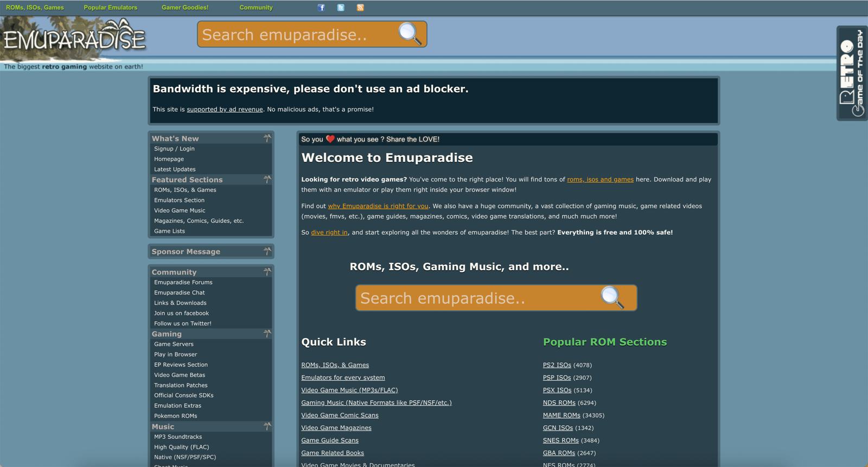
Task: Focus the center Search emuparadise field
Action: (496, 298)
